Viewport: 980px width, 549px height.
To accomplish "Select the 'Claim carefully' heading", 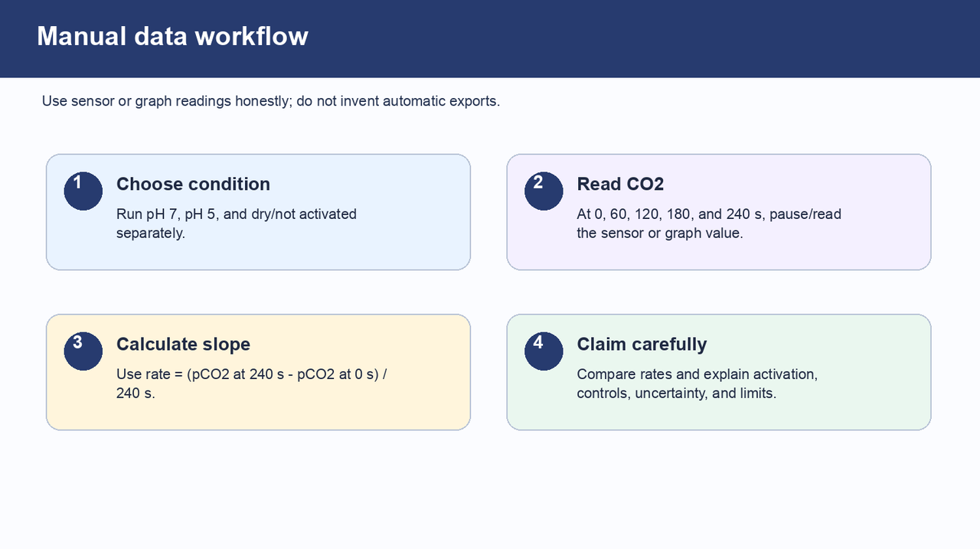I will [642, 344].
